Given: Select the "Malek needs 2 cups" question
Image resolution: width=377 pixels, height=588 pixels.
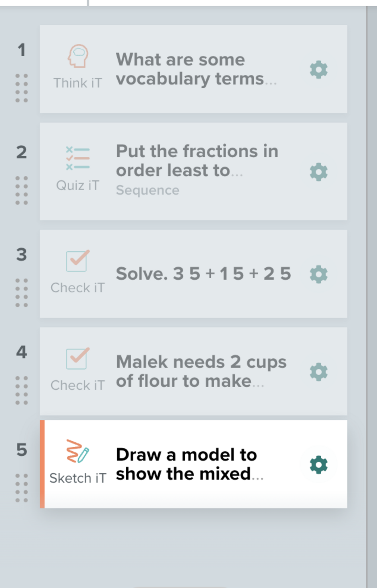Looking at the screenshot, I should (201, 371).
